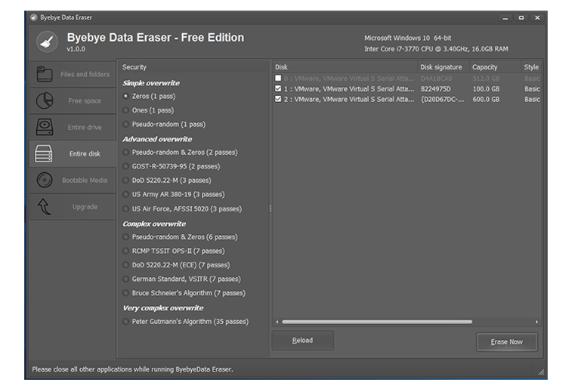Click the Style column header

point(531,67)
